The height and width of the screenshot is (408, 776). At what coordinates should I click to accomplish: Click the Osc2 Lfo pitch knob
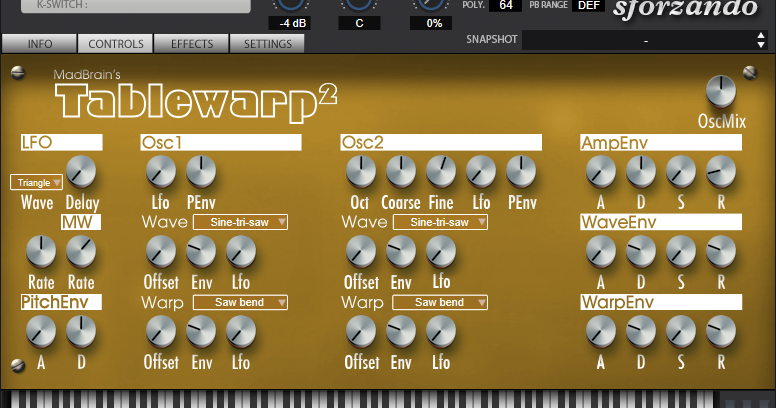tap(481, 171)
